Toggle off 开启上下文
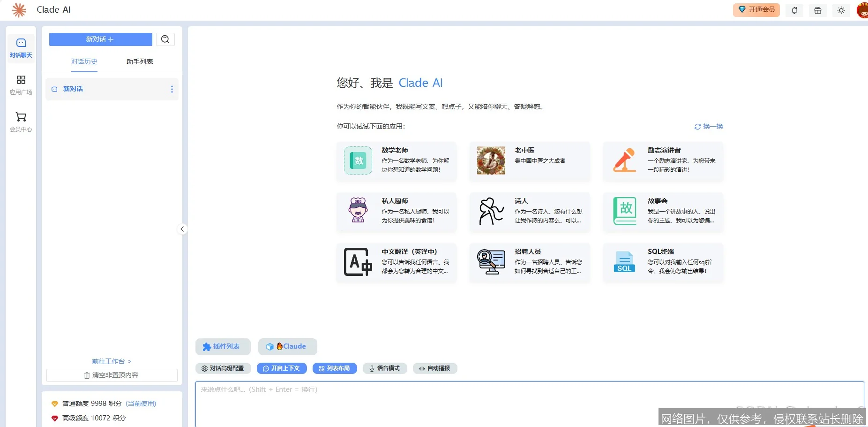 (282, 368)
